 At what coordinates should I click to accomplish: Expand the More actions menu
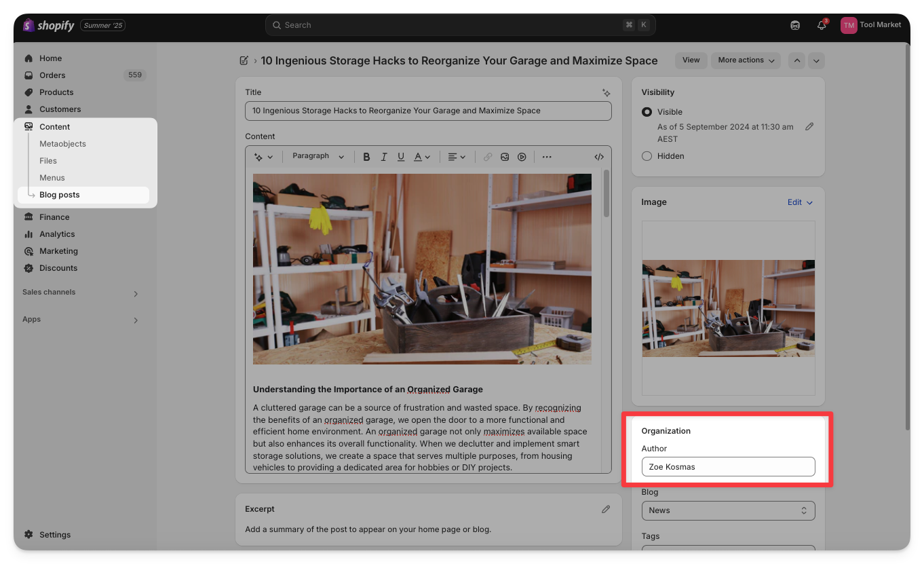pyautogui.click(x=746, y=60)
